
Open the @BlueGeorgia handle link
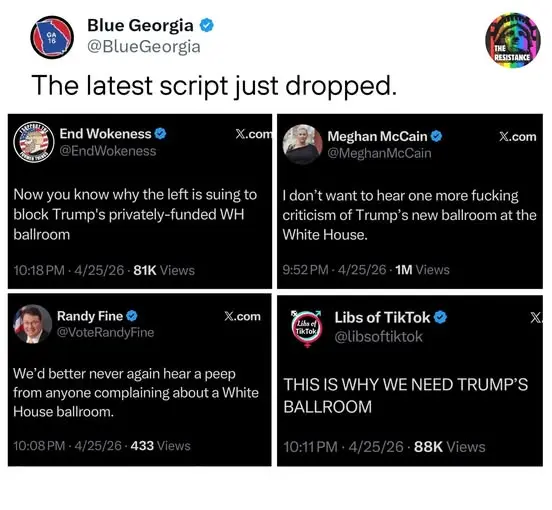pyautogui.click(x=144, y=47)
